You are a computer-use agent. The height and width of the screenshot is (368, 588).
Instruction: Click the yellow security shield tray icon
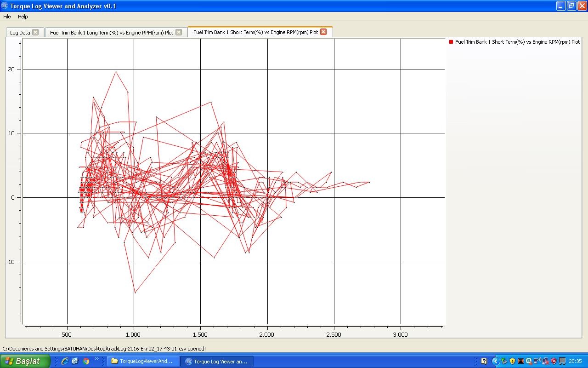pyautogui.click(x=512, y=361)
